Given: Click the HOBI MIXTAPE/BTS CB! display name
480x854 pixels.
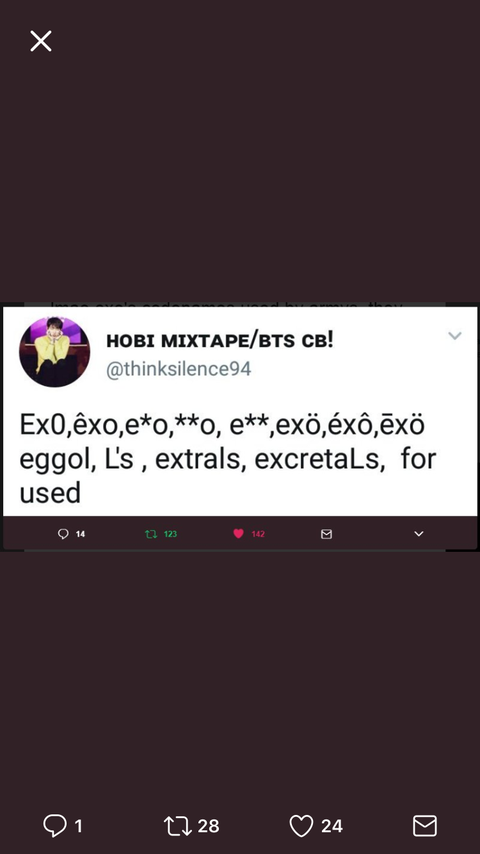Looking at the screenshot, I should [220, 341].
